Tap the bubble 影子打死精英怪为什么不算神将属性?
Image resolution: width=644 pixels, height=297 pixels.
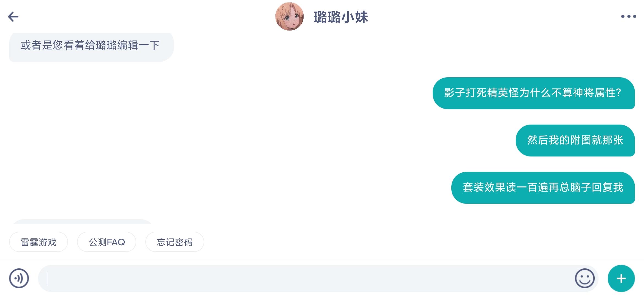[534, 93]
